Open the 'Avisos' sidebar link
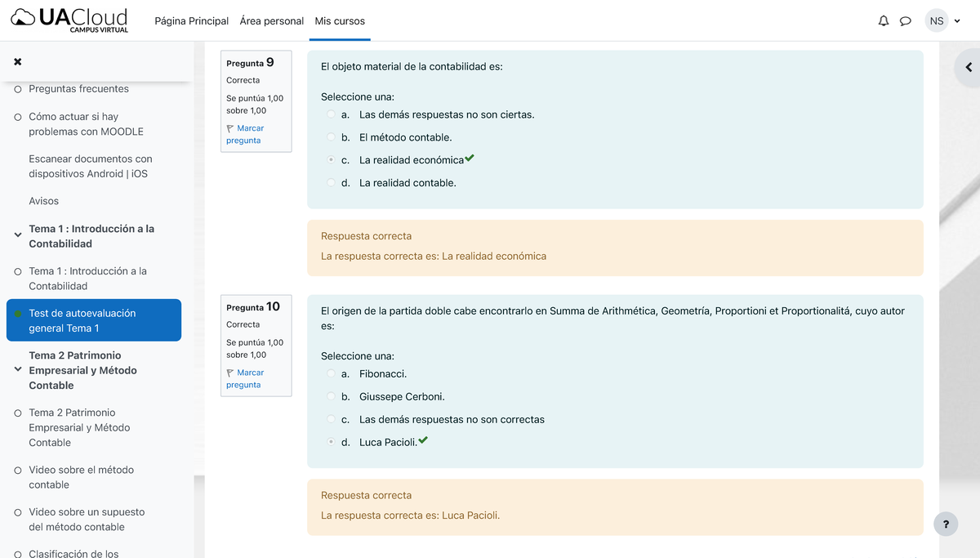Screen dimensions: 980x558 [43, 200]
